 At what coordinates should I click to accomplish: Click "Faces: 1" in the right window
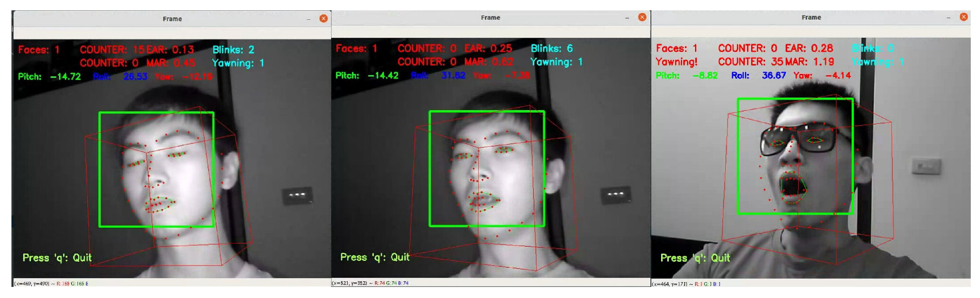coord(677,48)
